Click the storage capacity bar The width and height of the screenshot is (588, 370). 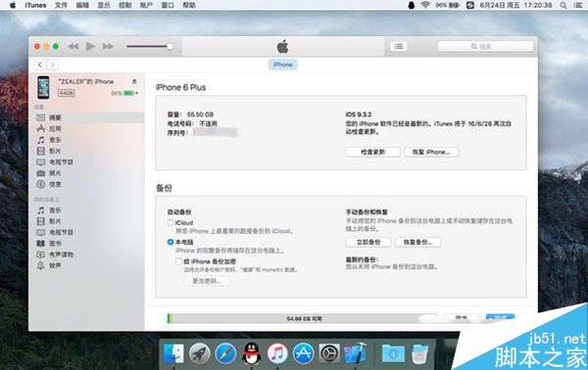point(302,319)
